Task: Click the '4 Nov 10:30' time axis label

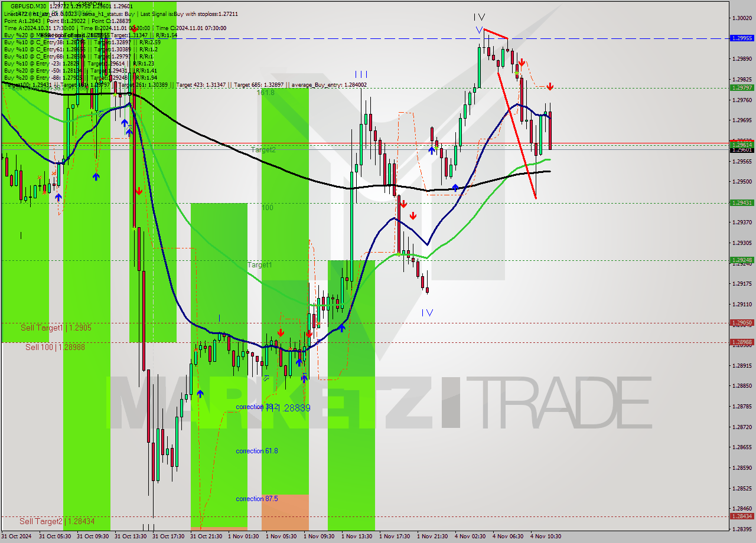Action: tap(546, 537)
